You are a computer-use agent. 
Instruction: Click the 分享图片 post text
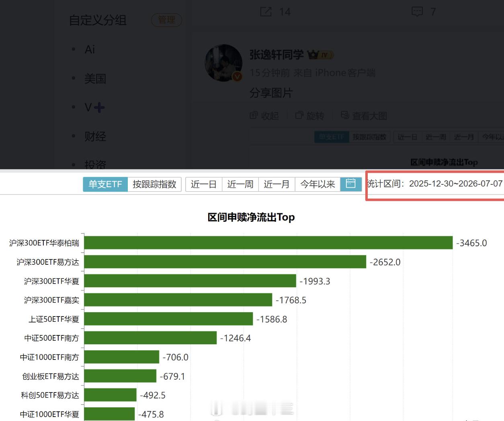(271, 93)
